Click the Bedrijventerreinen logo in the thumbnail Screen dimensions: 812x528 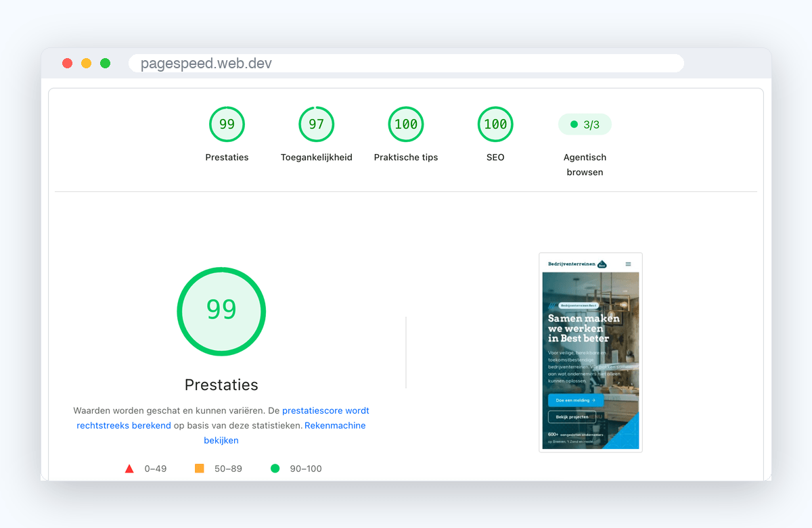coord(577,264)
